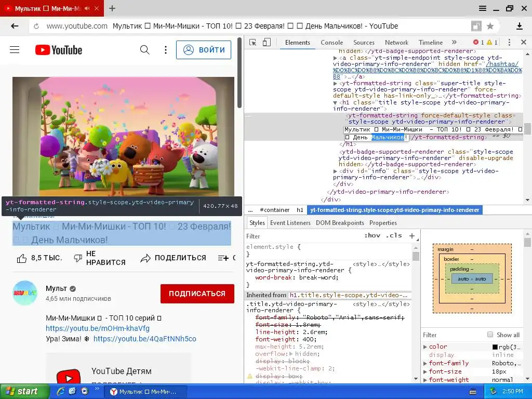
Task: Click the ПОДЕЛИТЬСЯ share arrow icon
Action: pyautogui.click(x=145, y=258)
